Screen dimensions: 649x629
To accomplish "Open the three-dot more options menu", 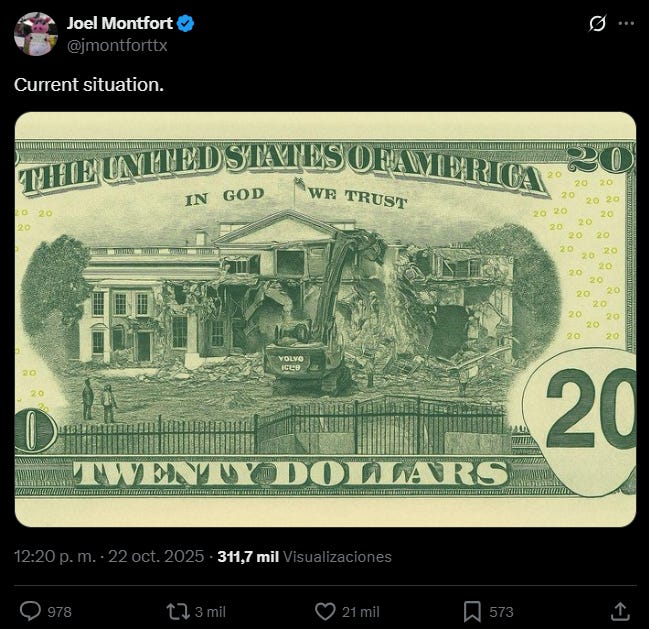I will click(x=626, y=24).
